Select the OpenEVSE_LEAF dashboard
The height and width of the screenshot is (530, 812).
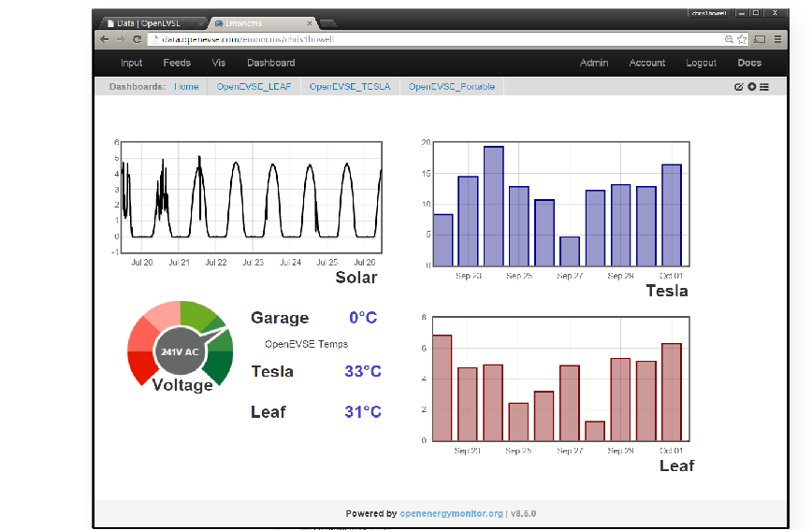tap(254, 87)
